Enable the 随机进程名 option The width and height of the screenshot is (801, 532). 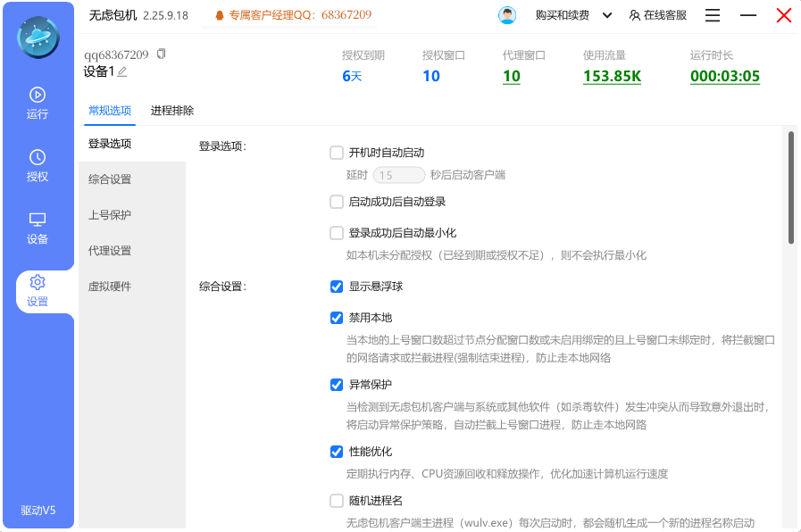[x=337, y=500]
